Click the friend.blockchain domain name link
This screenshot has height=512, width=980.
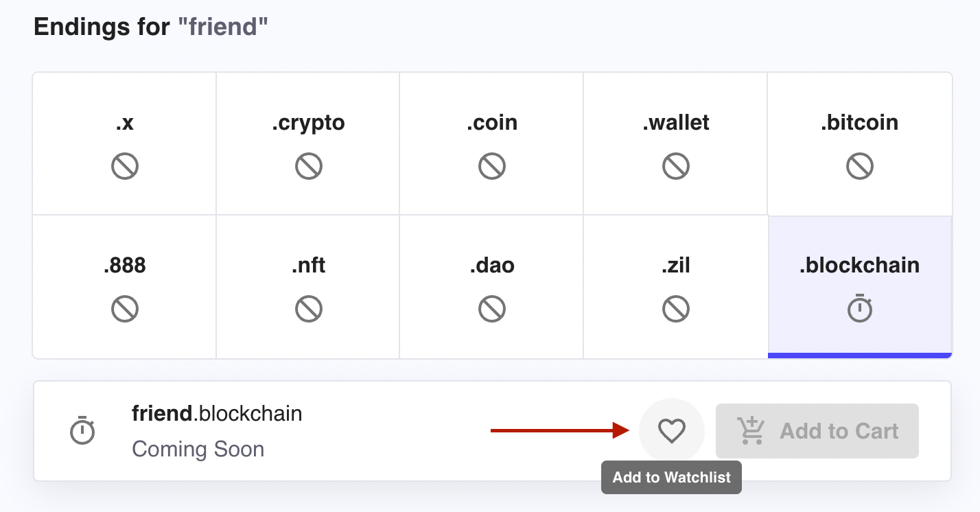click(x=217, y=413)
